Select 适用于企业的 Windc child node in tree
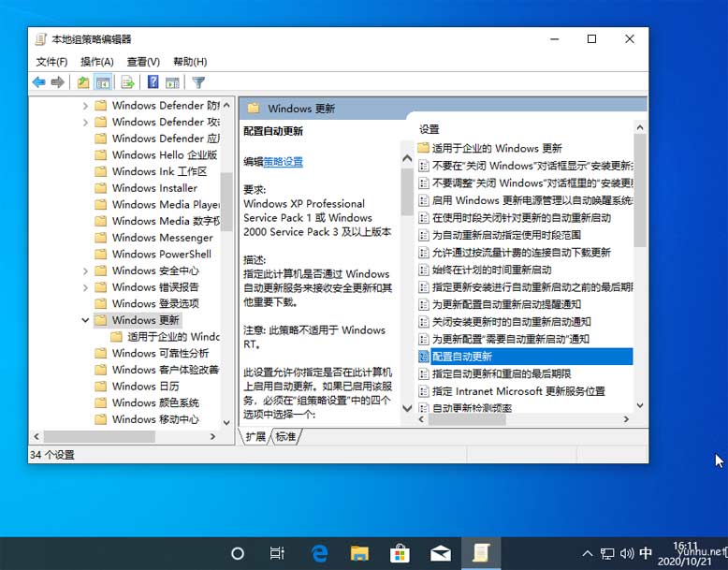 point(166,337)
